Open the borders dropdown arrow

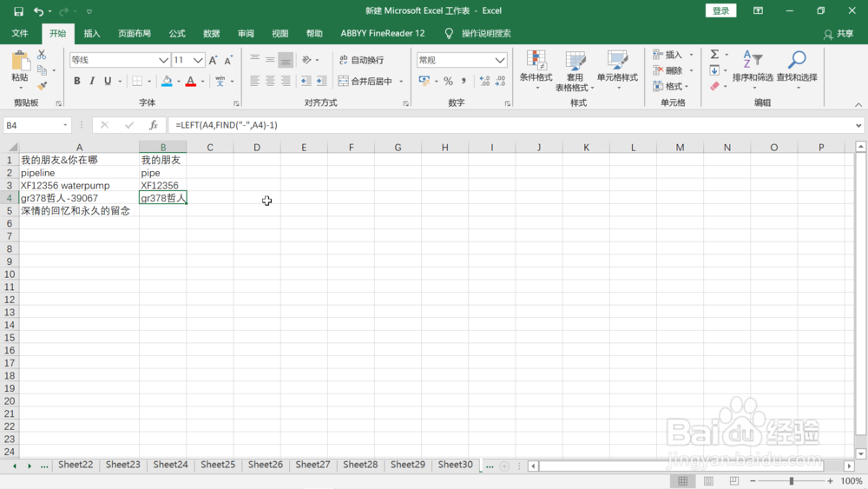[149, 82]
